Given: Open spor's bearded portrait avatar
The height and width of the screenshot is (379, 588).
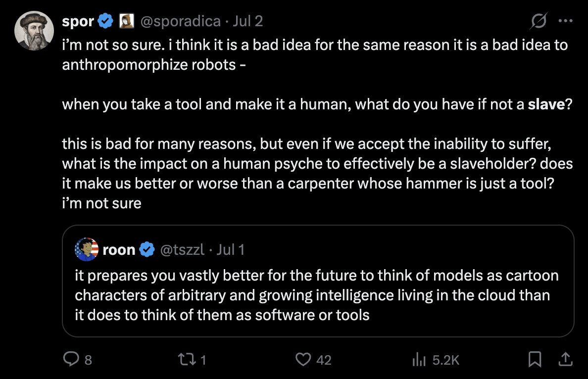Looking at the screenshot, I should coord(34,31).
